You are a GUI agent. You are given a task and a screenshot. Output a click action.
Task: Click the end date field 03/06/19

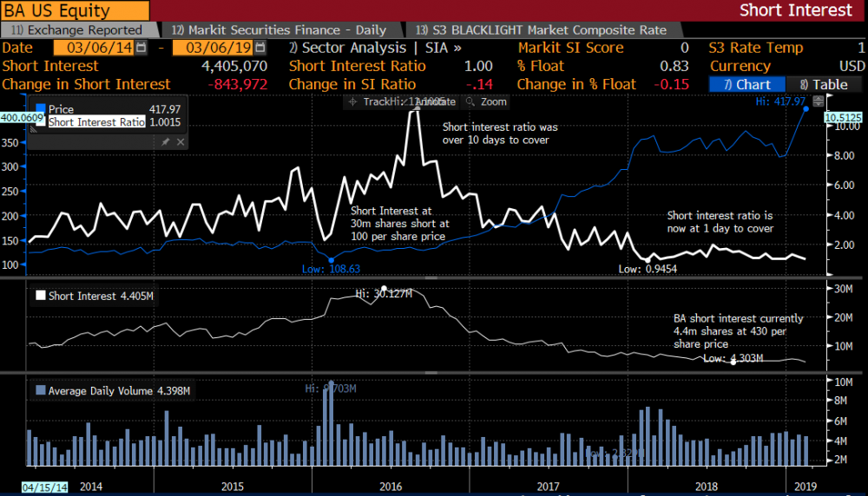214,48
